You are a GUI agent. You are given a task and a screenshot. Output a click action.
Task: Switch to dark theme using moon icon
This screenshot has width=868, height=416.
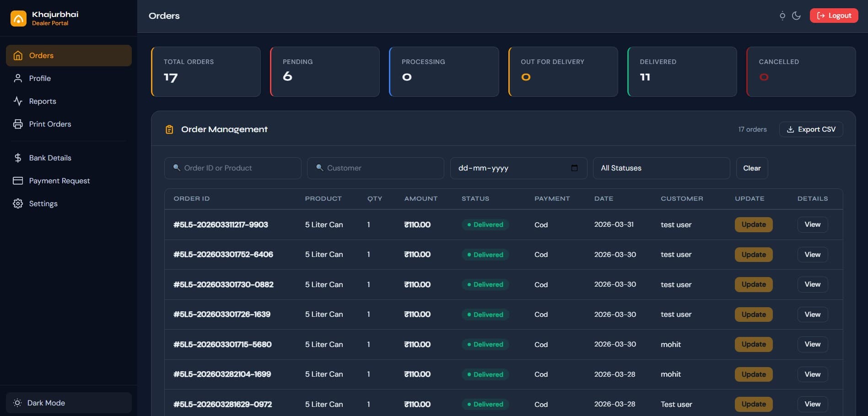[x=796, y=16]
